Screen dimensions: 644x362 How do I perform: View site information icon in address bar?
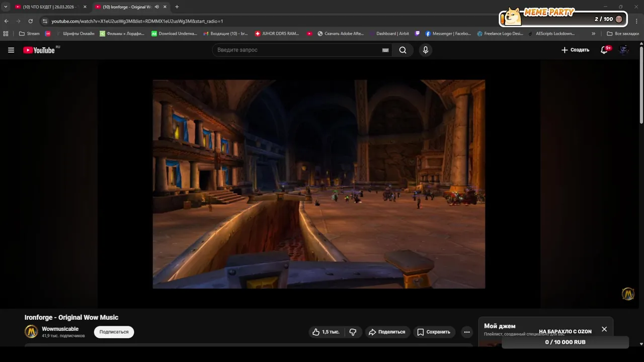click(x=45, y=21)
